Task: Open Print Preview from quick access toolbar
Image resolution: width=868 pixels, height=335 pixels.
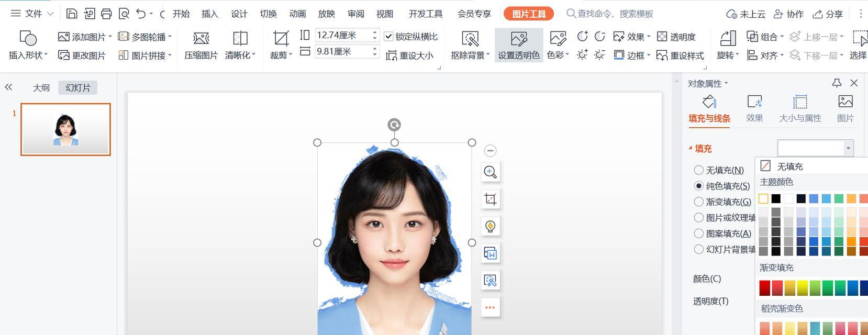Action: click(124, 14)
